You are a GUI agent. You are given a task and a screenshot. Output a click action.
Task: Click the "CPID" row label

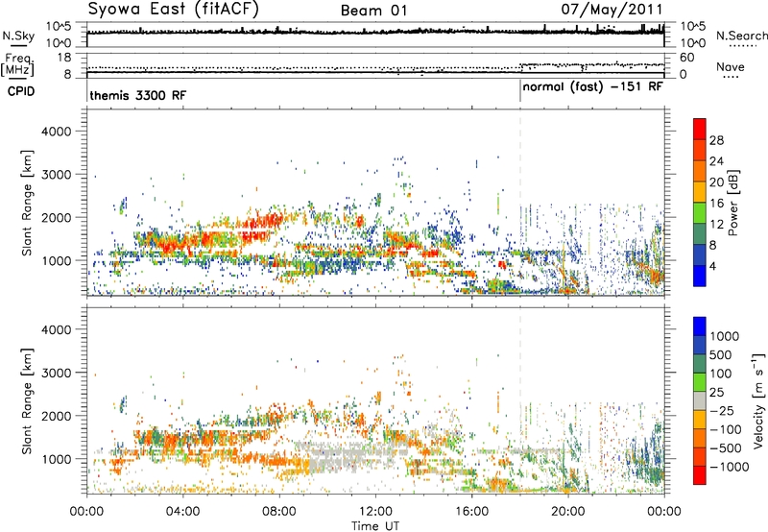[21, 91]
